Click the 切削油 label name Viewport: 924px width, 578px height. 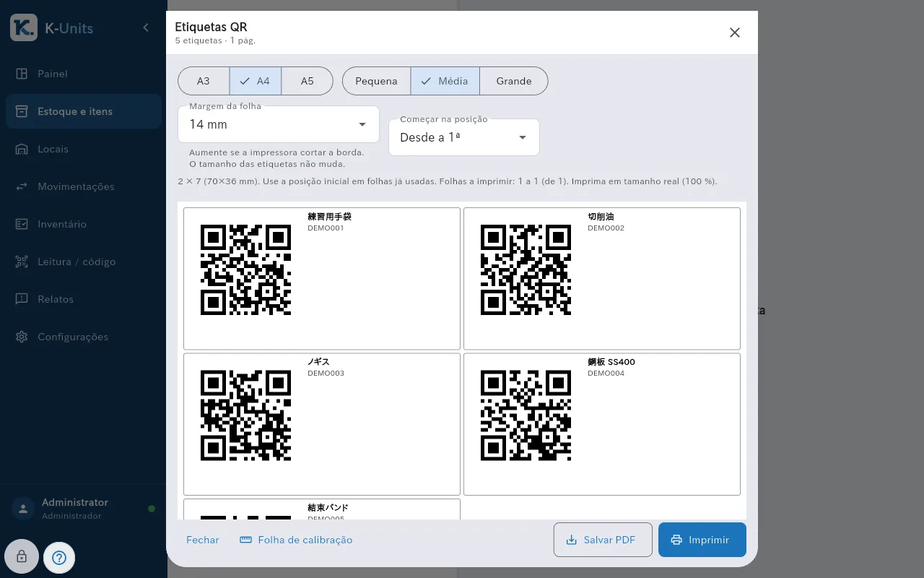601,217
